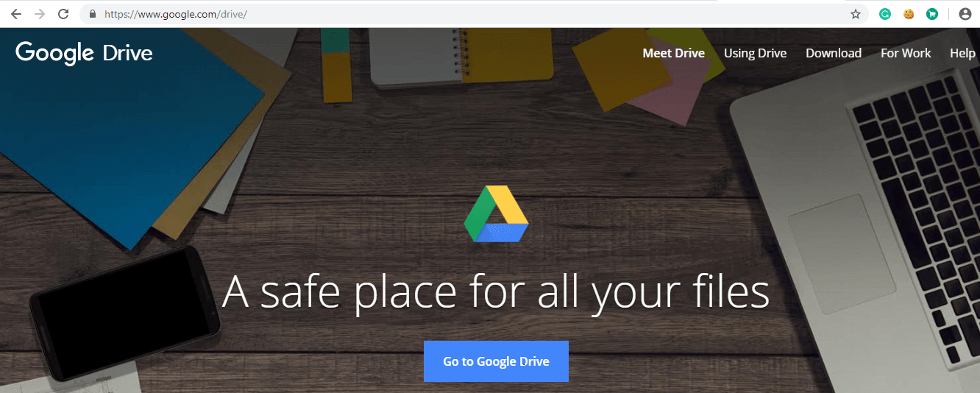Open the cookie extension icon
980x393 pixels.
(909, 14)
